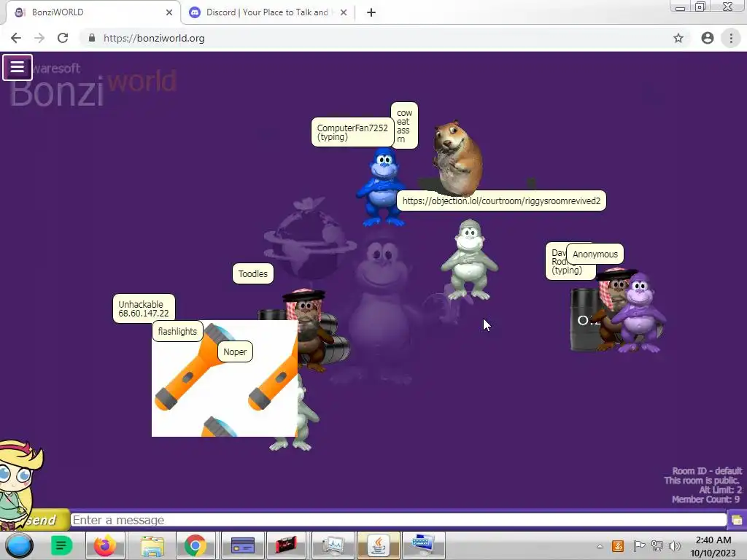Image resolution: width=747 pixels, height=560 pixels.
Task: Open the Start orb button
Action: click(x=19, y=545)
